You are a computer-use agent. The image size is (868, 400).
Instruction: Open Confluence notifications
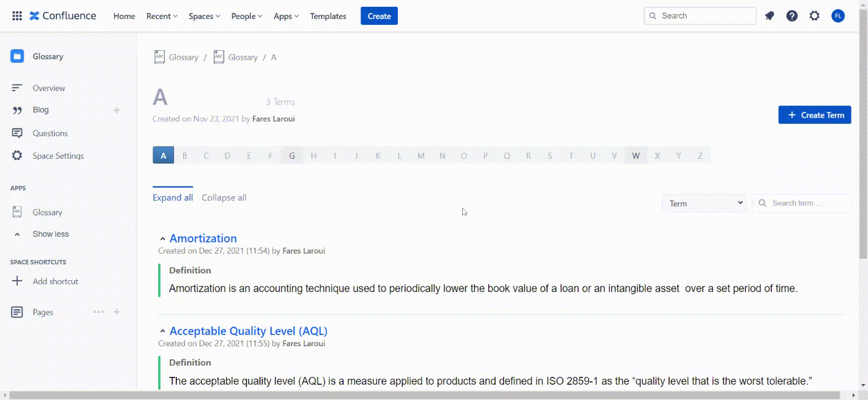[769, 15]
